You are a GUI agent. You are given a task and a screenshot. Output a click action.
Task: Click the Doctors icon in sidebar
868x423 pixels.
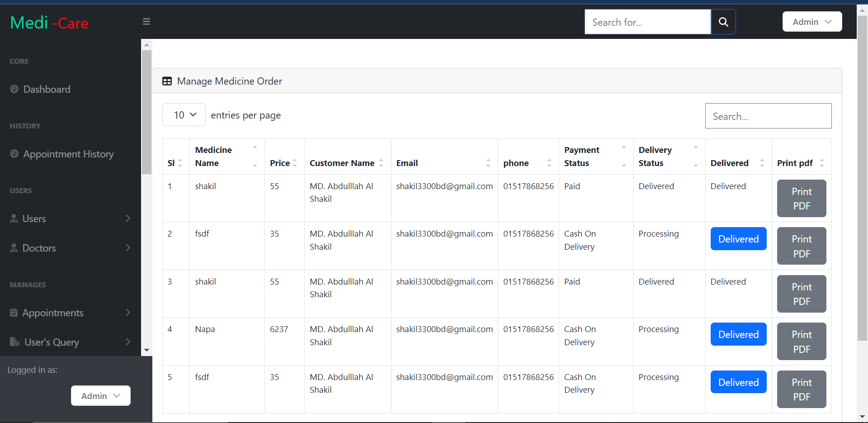point(14,248)
